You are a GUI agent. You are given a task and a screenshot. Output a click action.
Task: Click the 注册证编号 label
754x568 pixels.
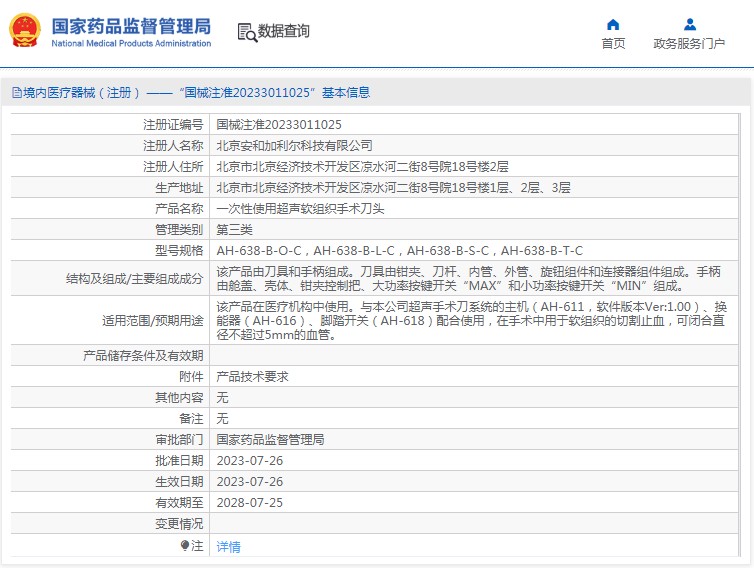coord(173,125)
